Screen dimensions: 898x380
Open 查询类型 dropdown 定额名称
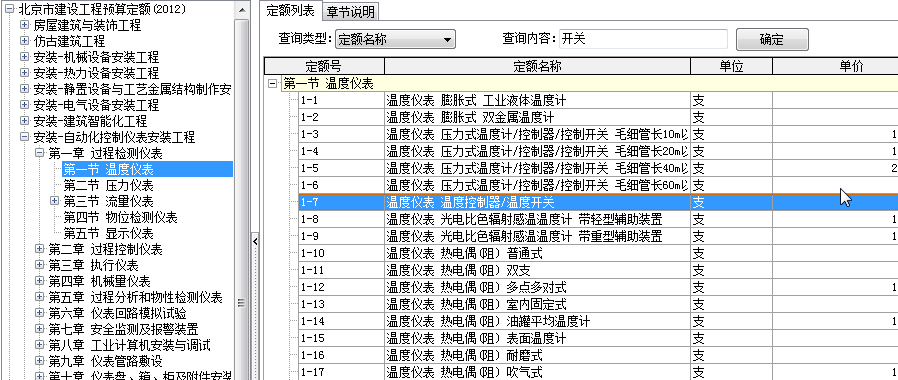coord(395,39)
